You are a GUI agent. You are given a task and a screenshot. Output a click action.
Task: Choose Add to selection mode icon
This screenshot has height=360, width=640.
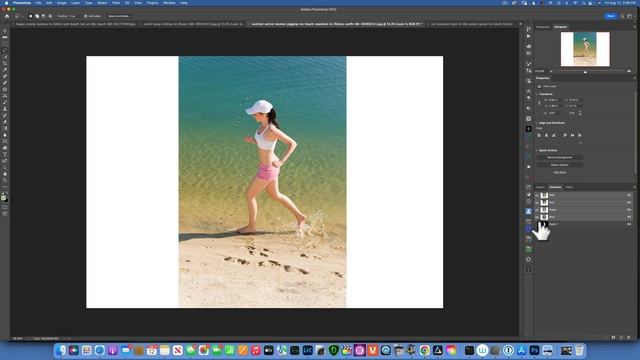coord(37,16)
